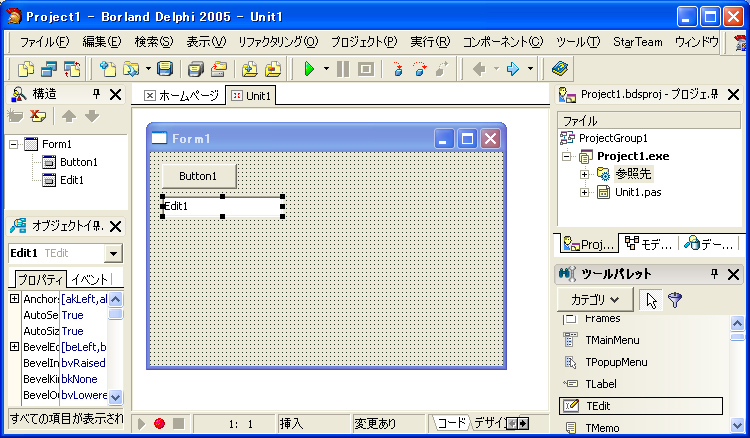Viewport: 750px width, 438px height.
Task: Click the delete item icon in Structure panel
Action: [38, 116]
